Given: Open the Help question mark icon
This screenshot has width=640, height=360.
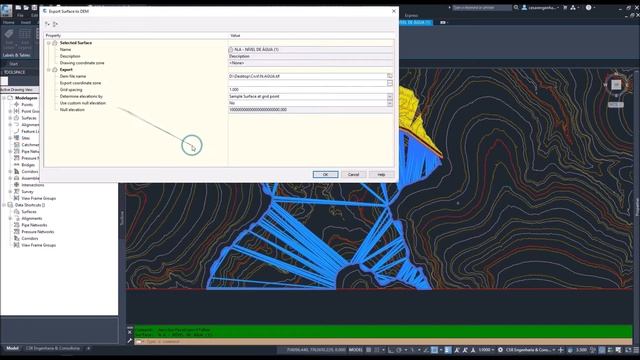Looking at the screenshot, I should point(589,7).
